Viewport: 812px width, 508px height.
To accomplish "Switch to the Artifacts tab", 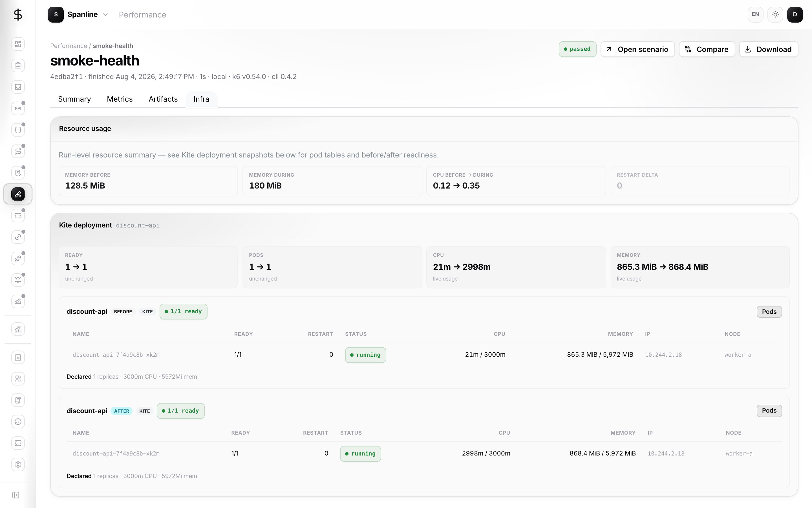I will (x=163, y=99).
